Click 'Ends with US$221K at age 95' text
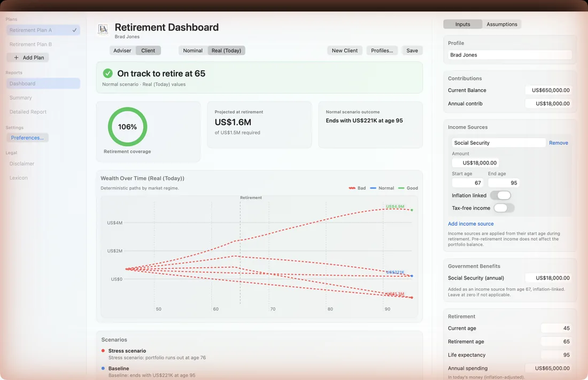Viewport: 588px width, 380px height. 364,120
